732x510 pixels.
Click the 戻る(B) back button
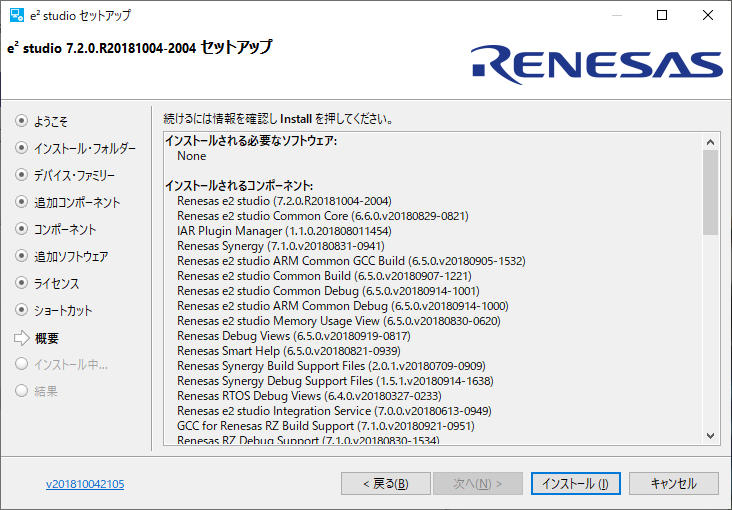click(x=386, y=483)
